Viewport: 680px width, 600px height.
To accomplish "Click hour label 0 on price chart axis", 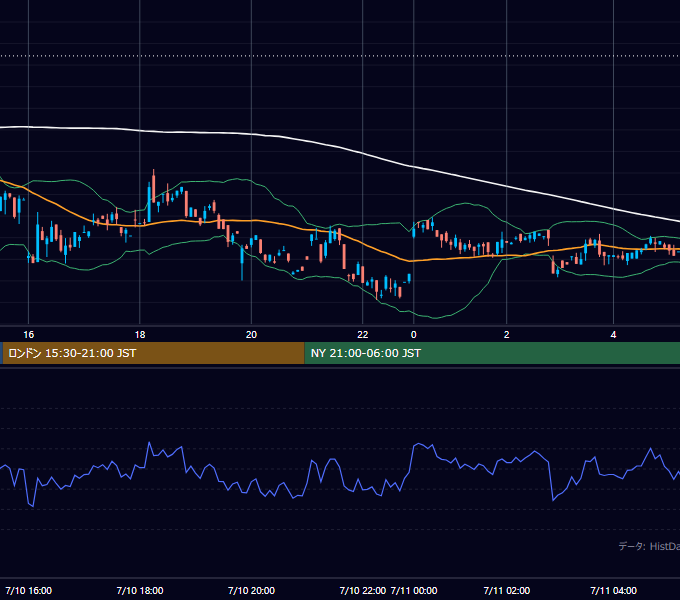I will coord(414,335).
